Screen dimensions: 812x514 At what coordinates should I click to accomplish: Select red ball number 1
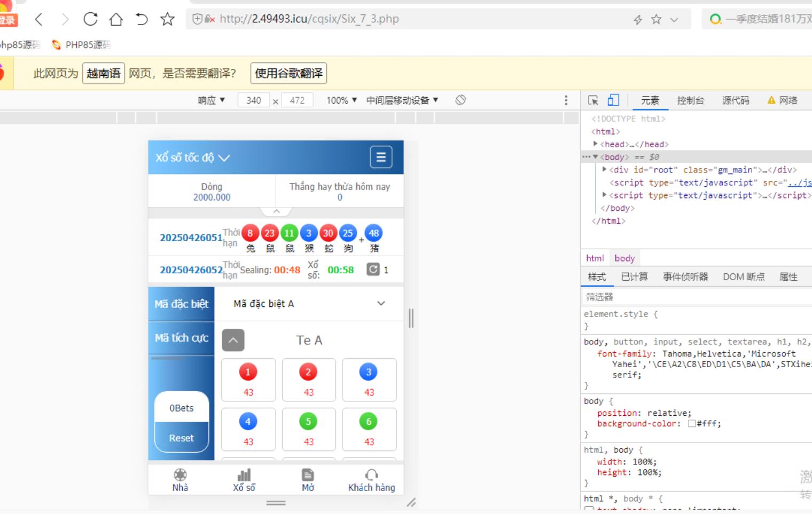coord(248,372)
